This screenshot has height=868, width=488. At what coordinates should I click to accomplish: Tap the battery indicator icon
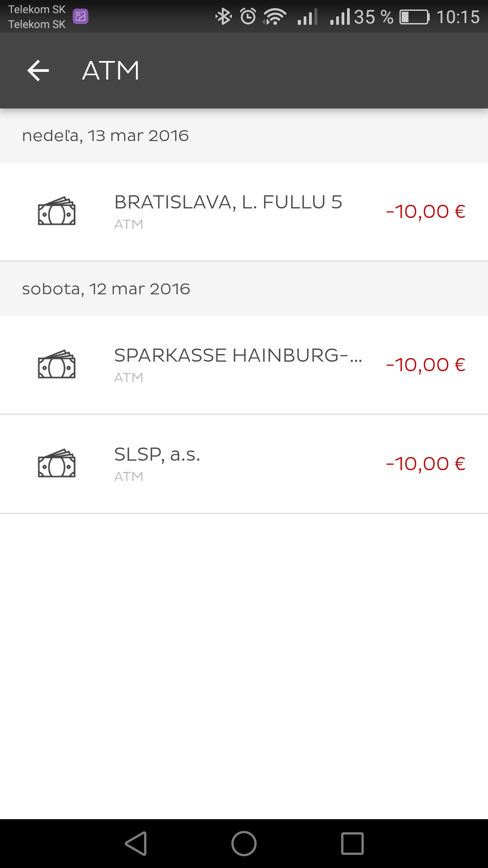414,17
